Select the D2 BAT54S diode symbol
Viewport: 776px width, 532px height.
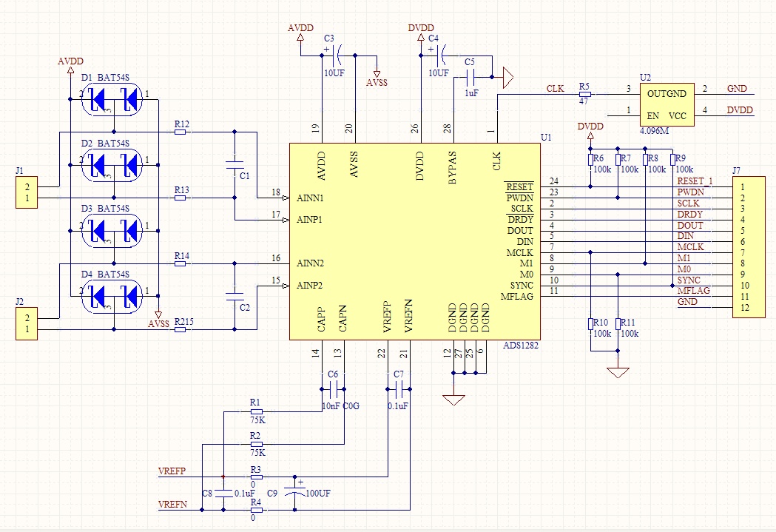[x=112, y=165]
